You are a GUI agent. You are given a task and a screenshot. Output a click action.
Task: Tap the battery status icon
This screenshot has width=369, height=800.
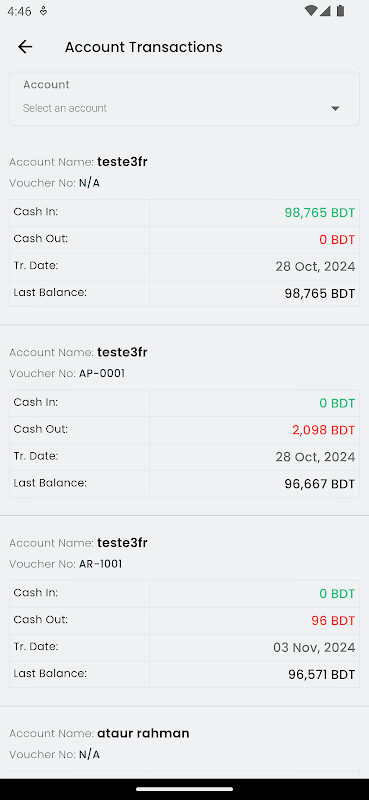click(340, 11)
